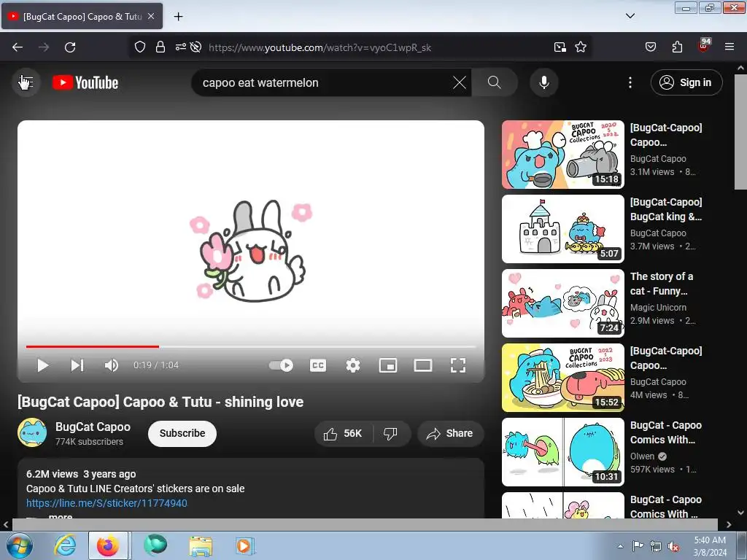The width and height of the screenshot is (747, 560).
Task: Open 'The story of a cat' title
Action: point(662,284)
